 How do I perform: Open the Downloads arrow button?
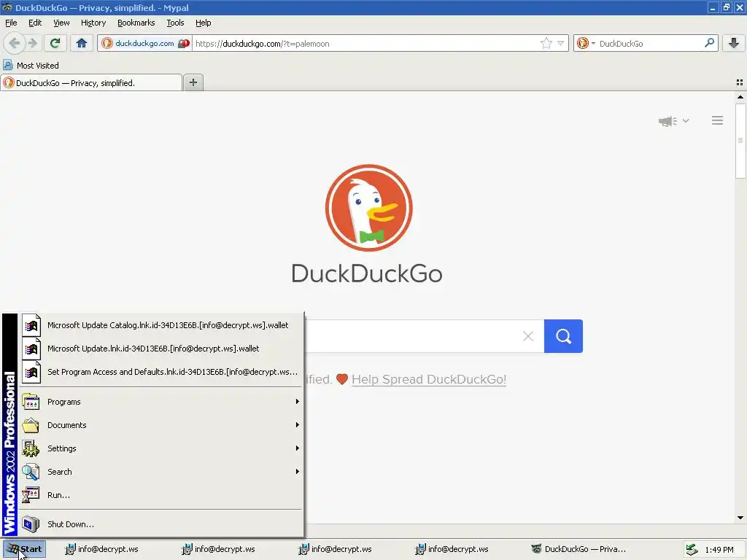coord(734,43)
